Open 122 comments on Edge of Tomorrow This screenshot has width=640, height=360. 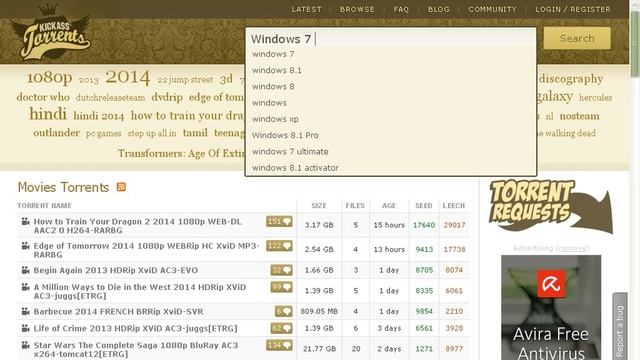click(279, 246)
